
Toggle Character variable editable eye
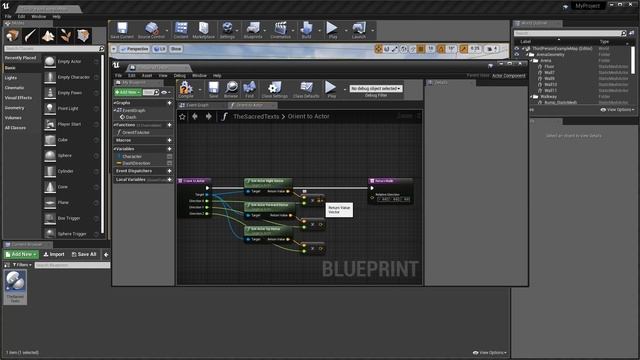coord(169,156)
